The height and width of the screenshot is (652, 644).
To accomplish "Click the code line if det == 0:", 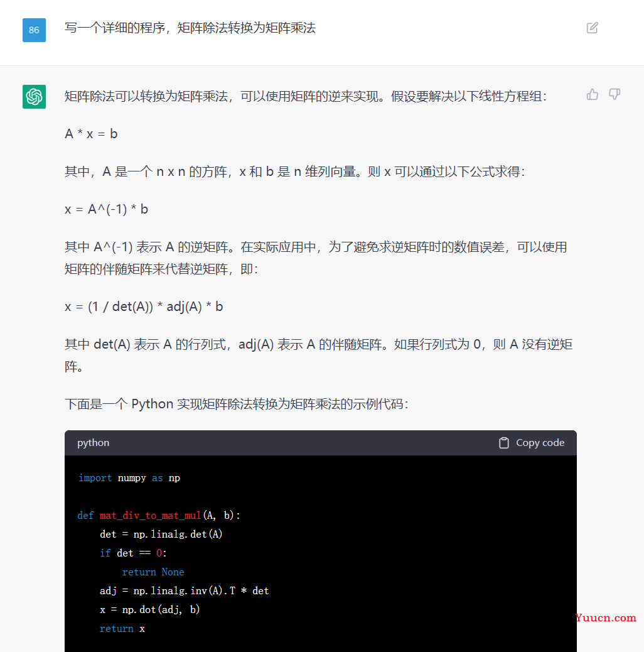I will tap(133, 553).
